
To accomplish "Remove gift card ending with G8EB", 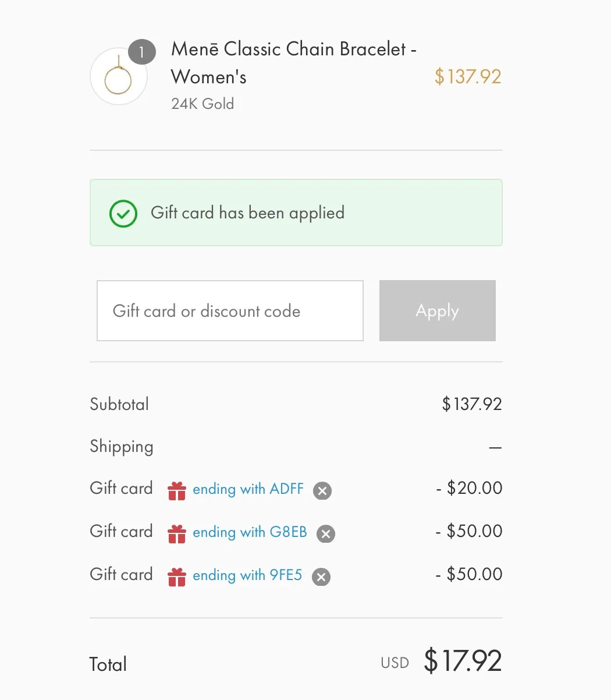I will [325, 533].
